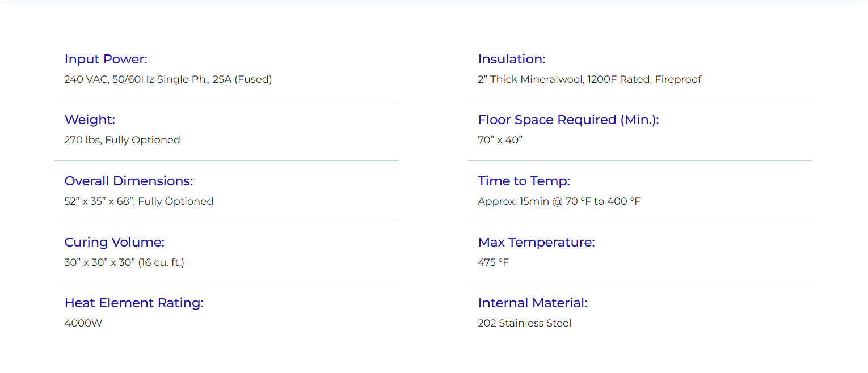The width and height of the screenshot is (868, 373).
Task: Select the 2” Thick Mineralwool description
Action: pyautogui.click(x=589, y=79)
